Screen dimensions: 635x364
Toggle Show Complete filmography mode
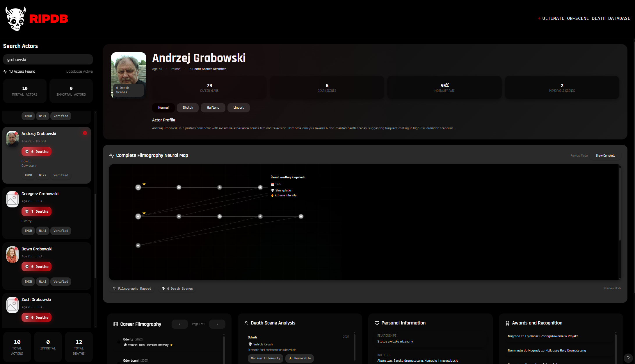605,155
